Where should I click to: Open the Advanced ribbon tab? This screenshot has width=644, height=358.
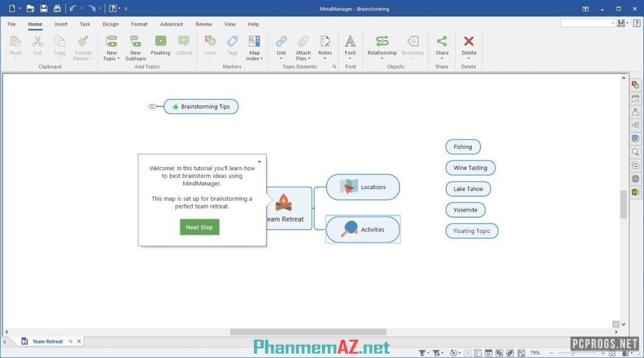[171, 24]
